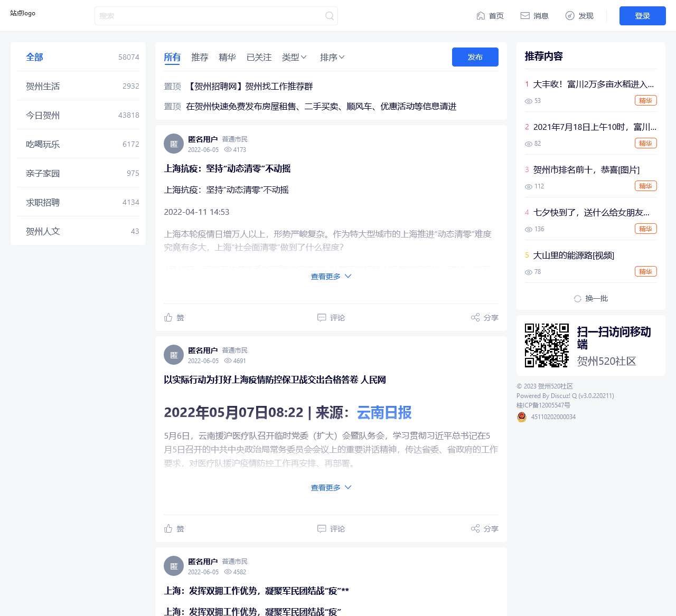The image size is (676, 616).
Task: Open recommended item 大丰收！富川2万多亩水稻
Action: pos(594,84)
